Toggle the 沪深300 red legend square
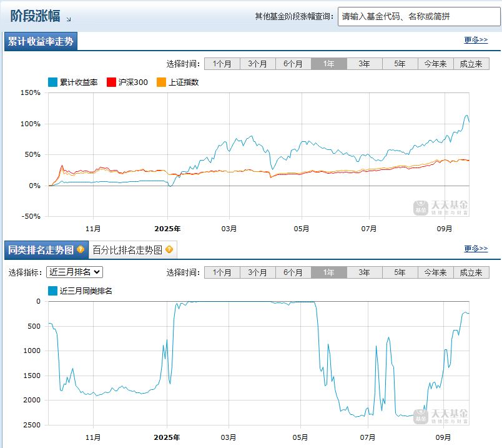This screenshot has height=448, width=502. click(112, 82)
